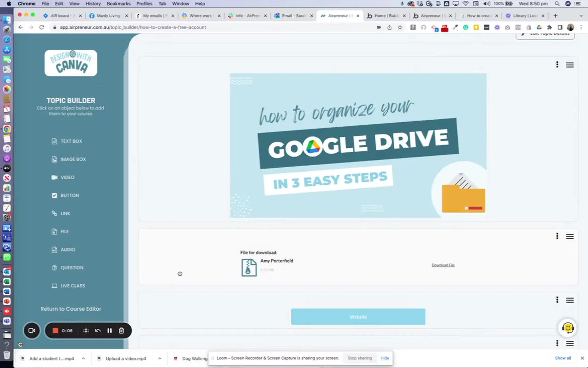Go back to previous page

pyautogui.click(x=21, y=27)
